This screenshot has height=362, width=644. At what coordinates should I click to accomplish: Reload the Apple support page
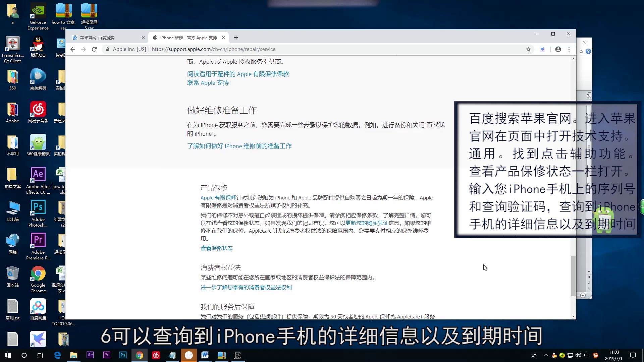[94, 49]
